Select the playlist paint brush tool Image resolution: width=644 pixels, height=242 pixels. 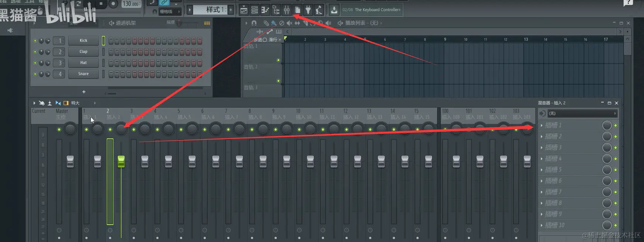(x=274, y=23)
